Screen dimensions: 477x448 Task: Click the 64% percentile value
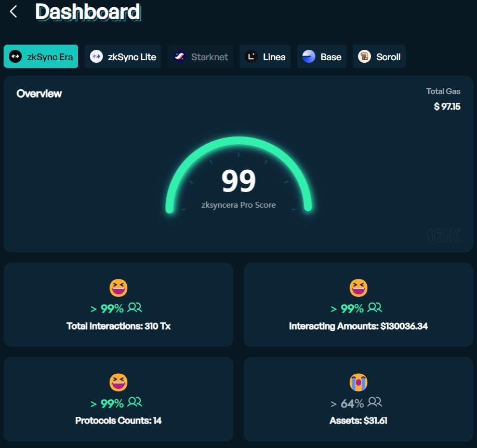(352, 404)
